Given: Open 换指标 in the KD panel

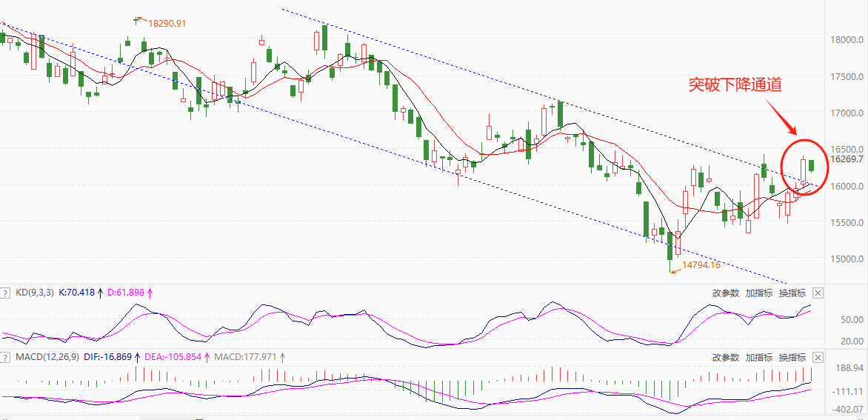Looking at the screenshot, I should 792,293.
